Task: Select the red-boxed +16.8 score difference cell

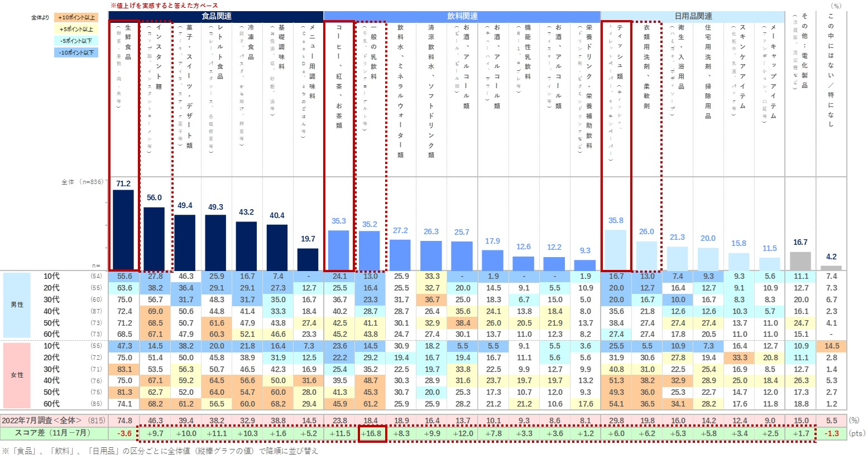Action: (371, 433)
